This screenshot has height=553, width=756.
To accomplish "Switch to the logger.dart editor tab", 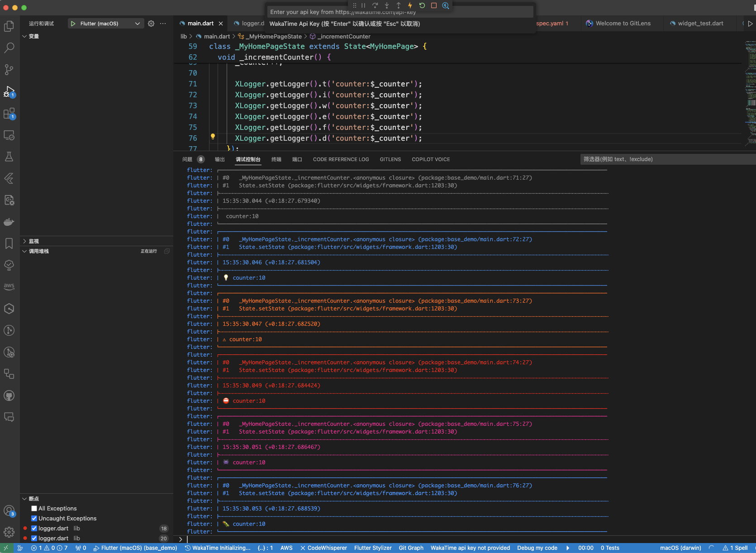I will [x=248, y=24].
